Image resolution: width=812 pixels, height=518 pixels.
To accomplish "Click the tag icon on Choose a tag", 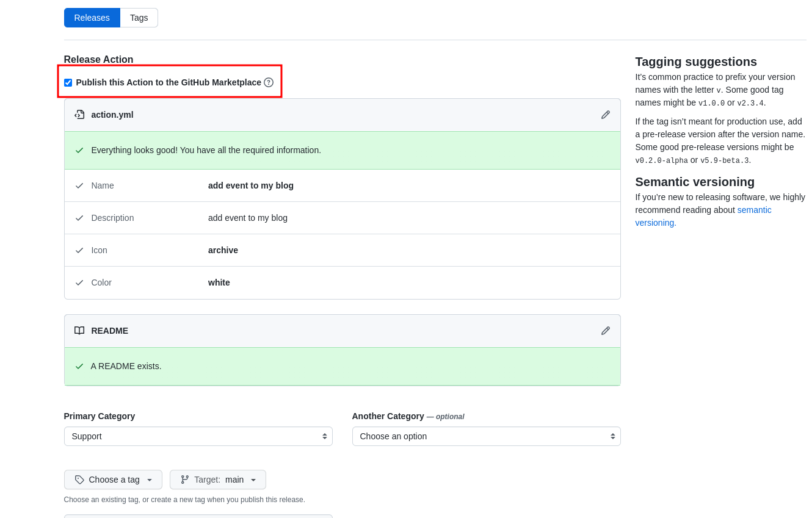I will 79,480.
